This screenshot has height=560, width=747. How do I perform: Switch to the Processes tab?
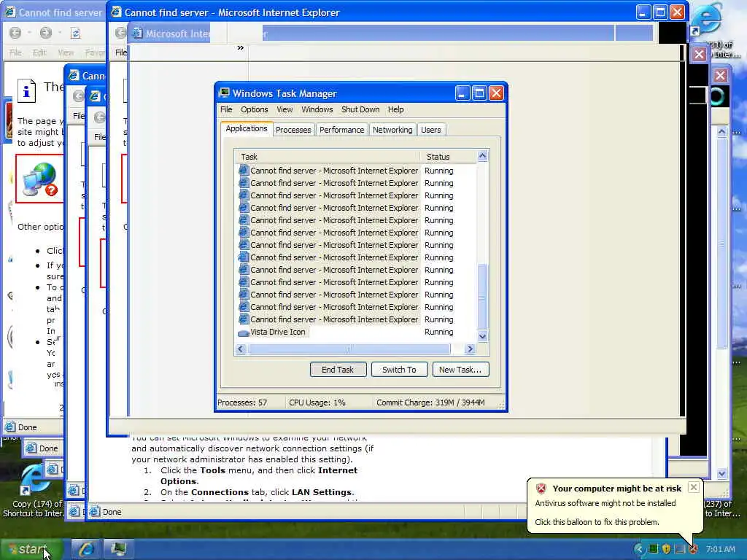click(293, 130)
